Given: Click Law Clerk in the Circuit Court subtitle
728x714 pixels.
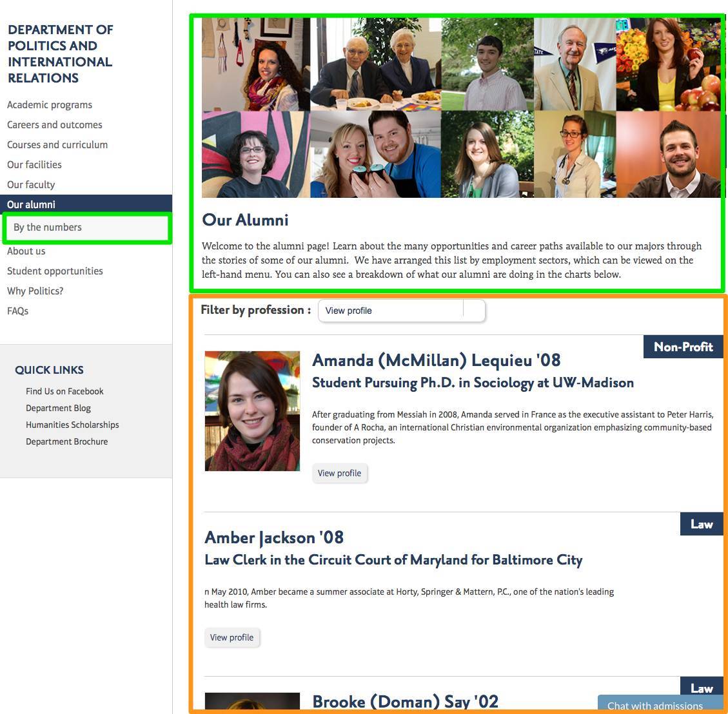Looking at the screenshot, I should (x=393, y=560).
